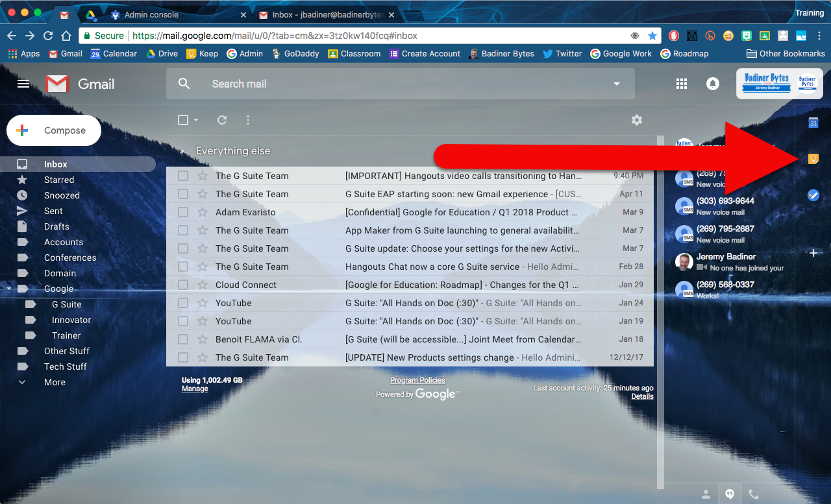
Task: Click the Google Classroom extension icon
Action: click(x=765, y=36)
